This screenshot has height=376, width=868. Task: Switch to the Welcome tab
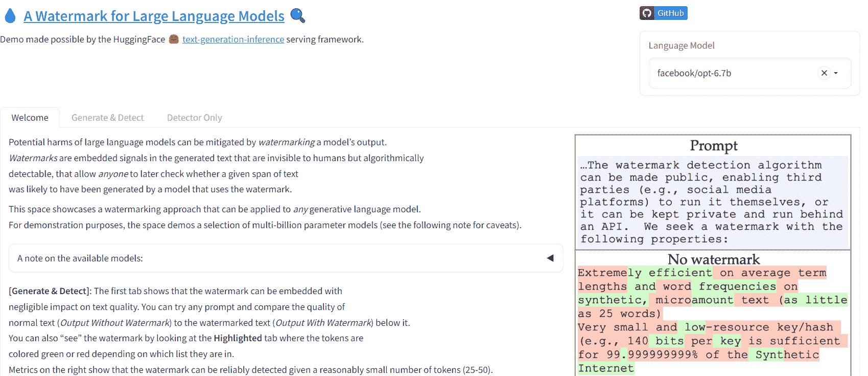click(30, 118)
